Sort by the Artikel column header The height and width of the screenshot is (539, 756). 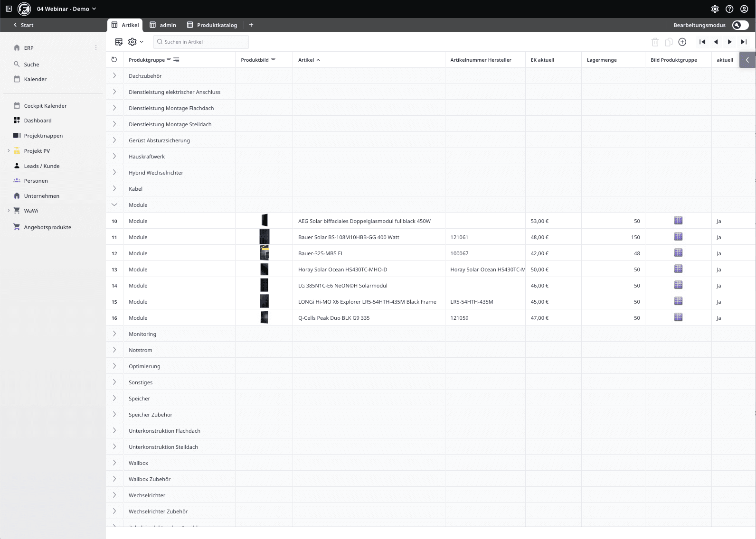pos(309,60)
